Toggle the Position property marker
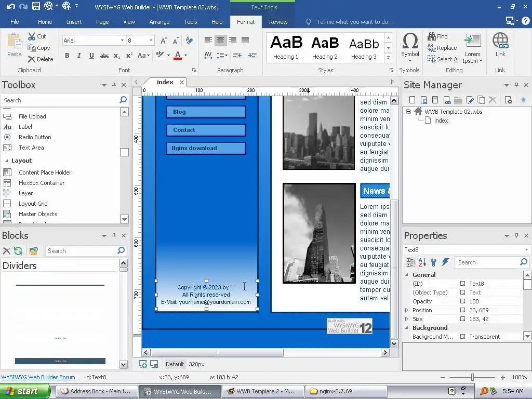Viewport: 532px width, 399px height. 462,310
